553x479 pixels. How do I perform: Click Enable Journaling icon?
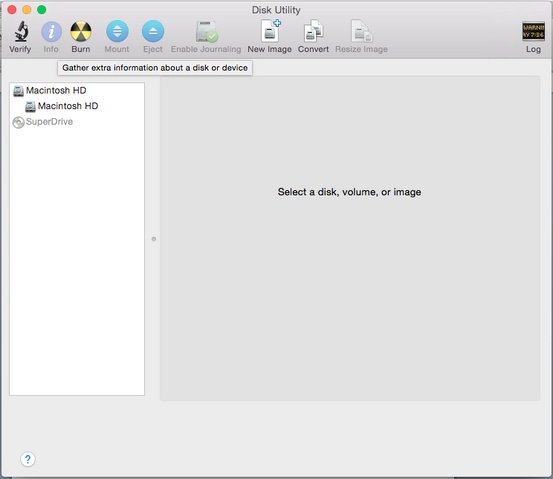[207, 31]
